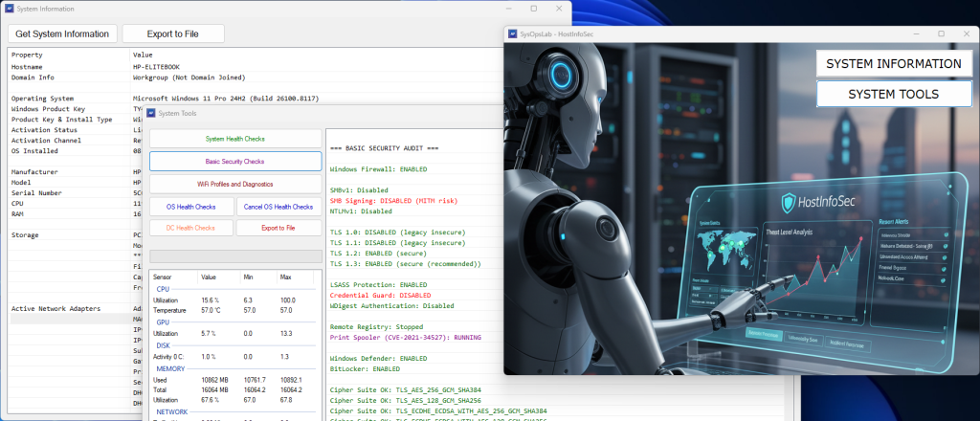Screen dimensions: 980x421
Task: Click the SysOpsLab HostInfoSec title bar icon
Action: (511, 33)
